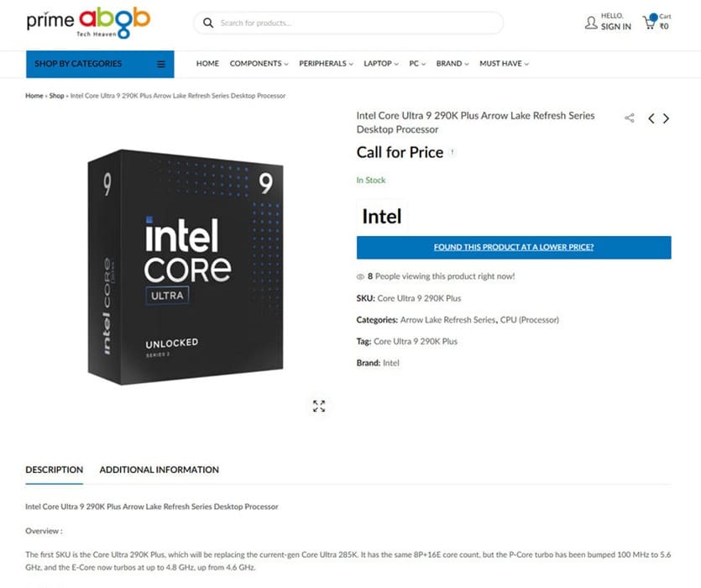The width and height of the screenshot is (701, 588).
Task: Select HOME in the navigation menu
Action: (x=207, y=63)
